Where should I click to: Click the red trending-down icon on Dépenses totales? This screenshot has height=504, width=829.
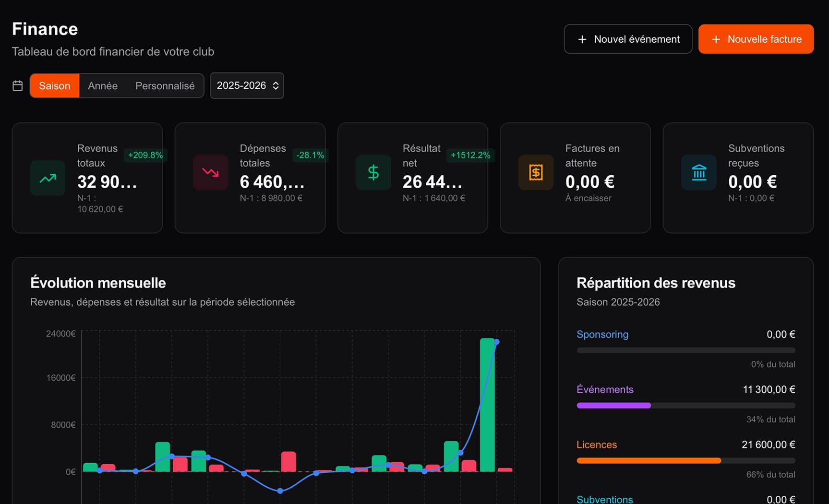[210, 172]
